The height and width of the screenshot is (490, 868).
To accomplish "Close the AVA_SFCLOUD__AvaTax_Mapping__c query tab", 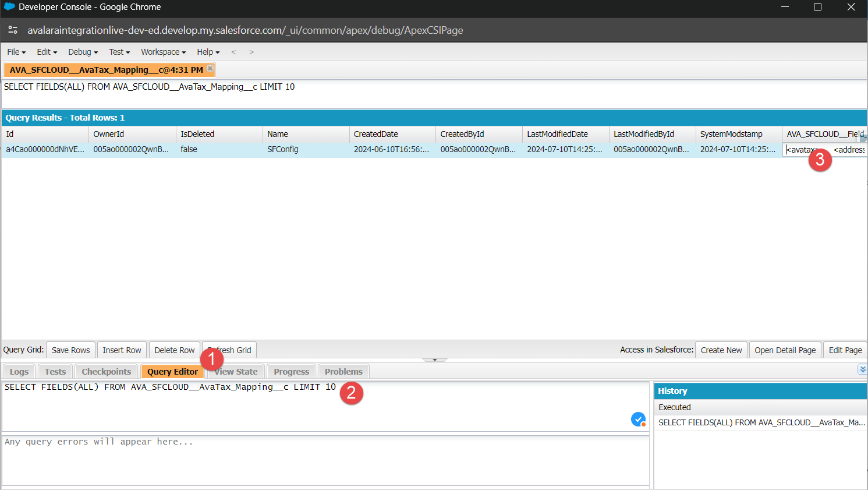I will [210, 69].
